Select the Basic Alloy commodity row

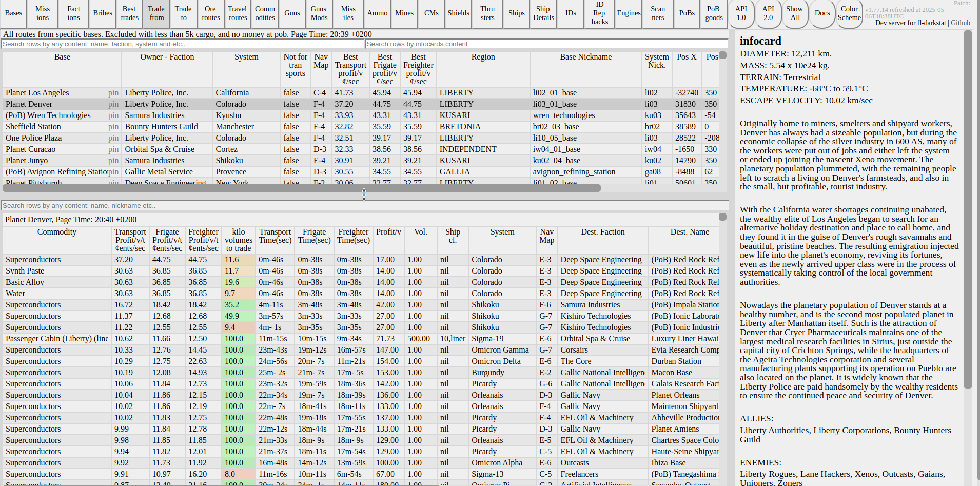click(x=361, y=282)
